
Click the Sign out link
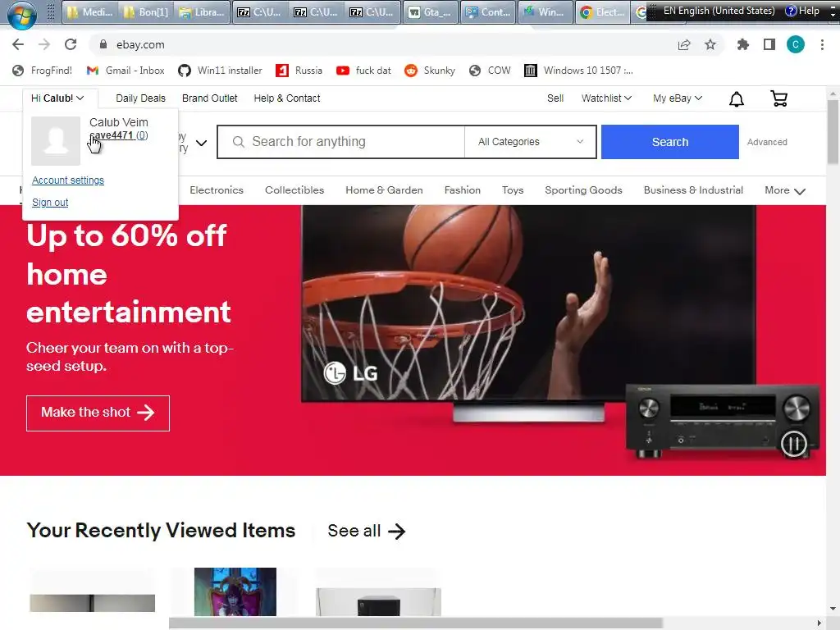click(50, 202)
